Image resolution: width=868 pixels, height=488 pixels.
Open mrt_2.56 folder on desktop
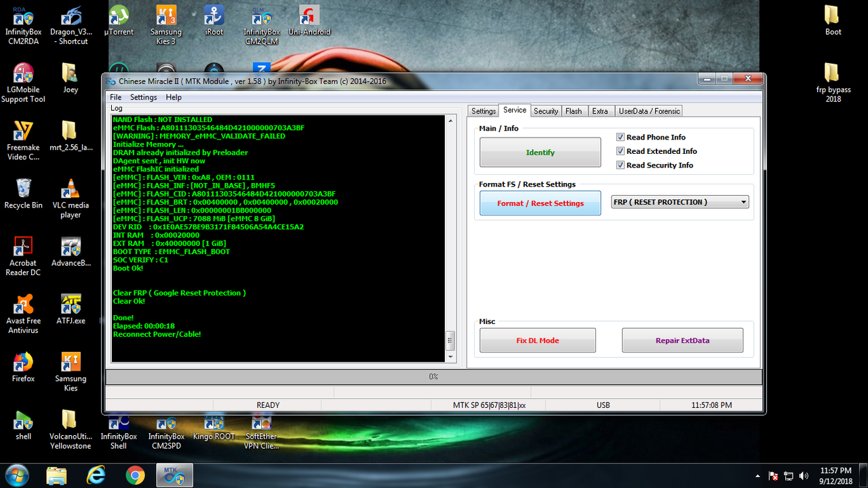point(71,136)
